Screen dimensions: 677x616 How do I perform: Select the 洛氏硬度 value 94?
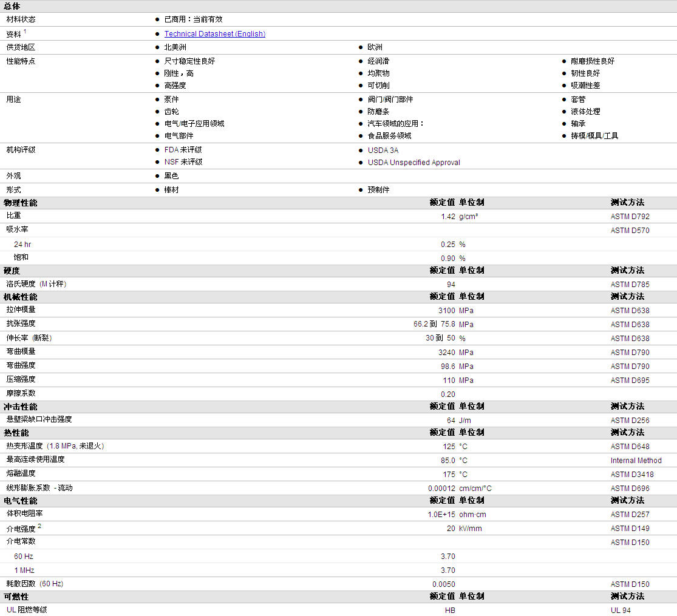click(451, 285)
